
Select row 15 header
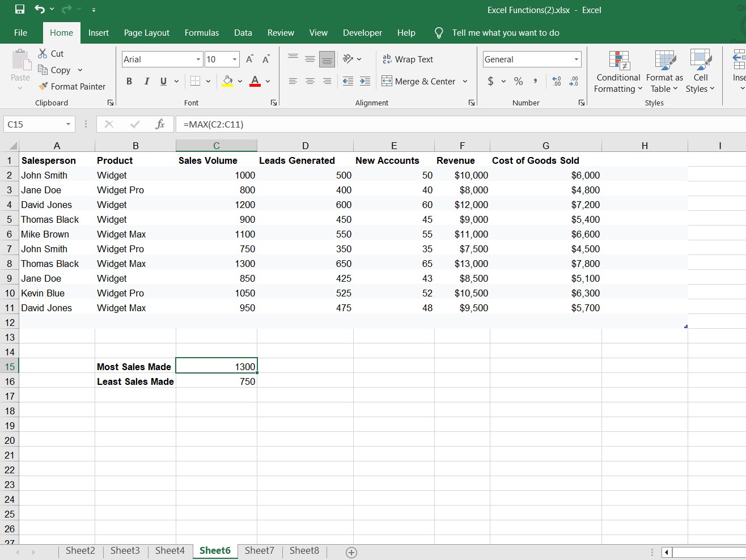(10, 367)
